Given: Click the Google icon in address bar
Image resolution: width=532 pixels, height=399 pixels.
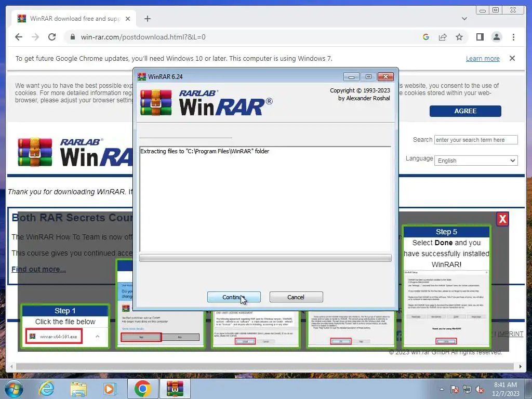Looking at the screenshot, I should coord(426,37).
